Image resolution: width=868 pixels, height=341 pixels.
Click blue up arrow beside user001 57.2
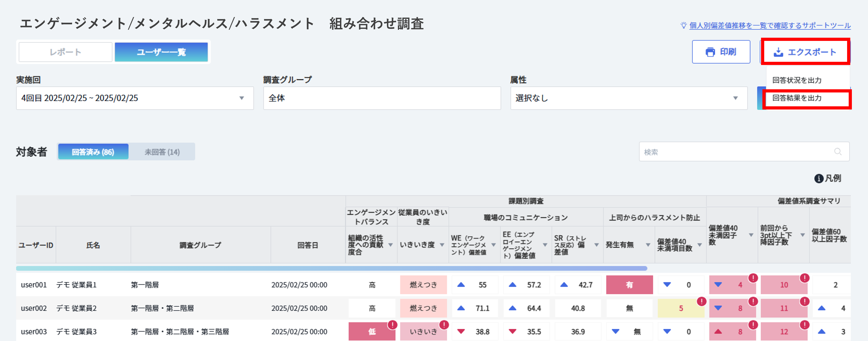(x=513, y=285)
